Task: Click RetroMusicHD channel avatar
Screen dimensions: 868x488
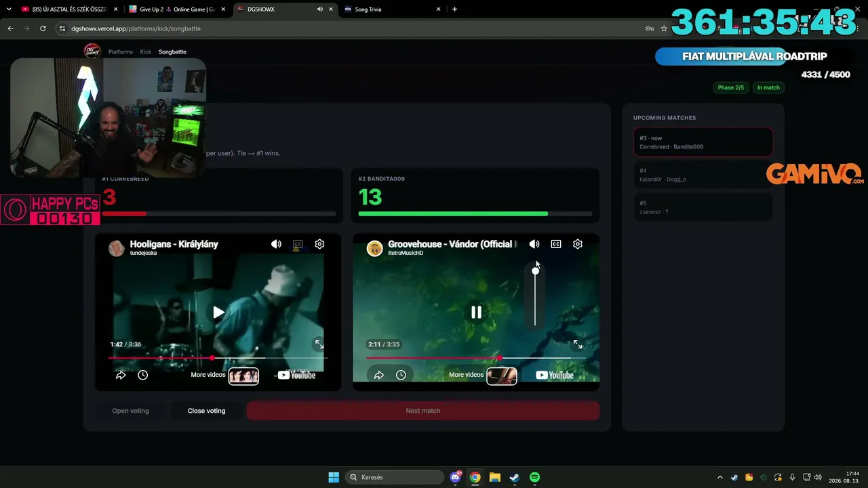Action: [375, 248]
